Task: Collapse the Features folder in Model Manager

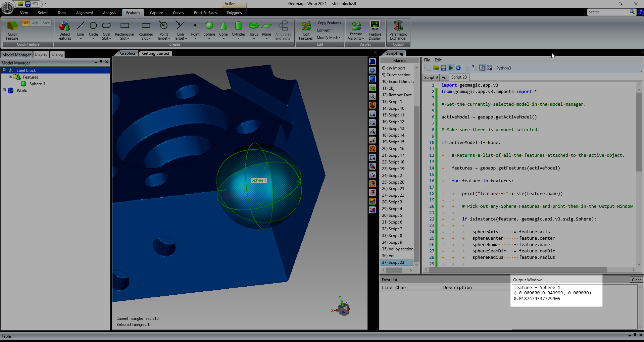Action: [x=10, y=77]
